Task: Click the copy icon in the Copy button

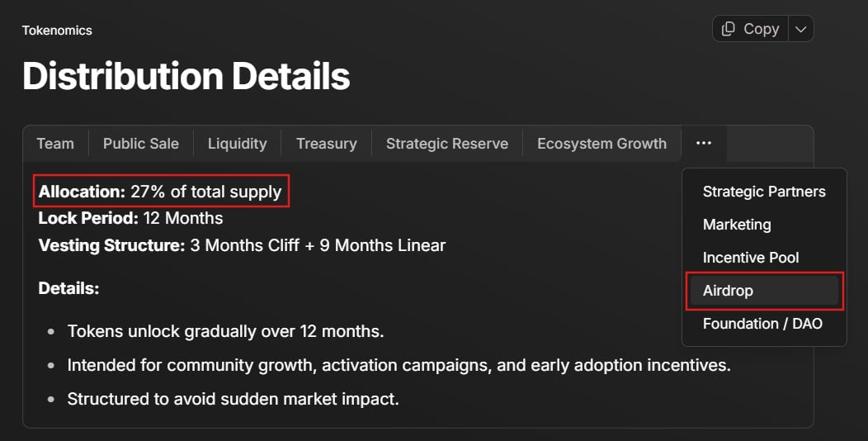Action: pos(729,29)
